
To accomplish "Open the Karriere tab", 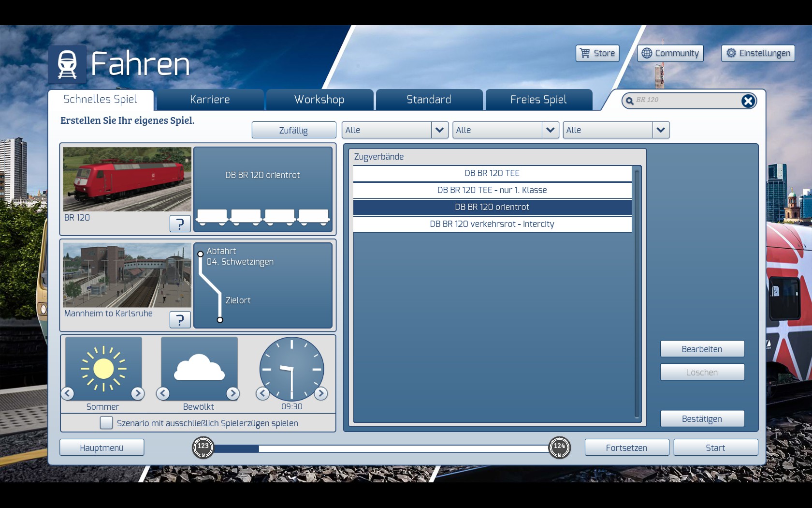I will [x=210, y=100].
